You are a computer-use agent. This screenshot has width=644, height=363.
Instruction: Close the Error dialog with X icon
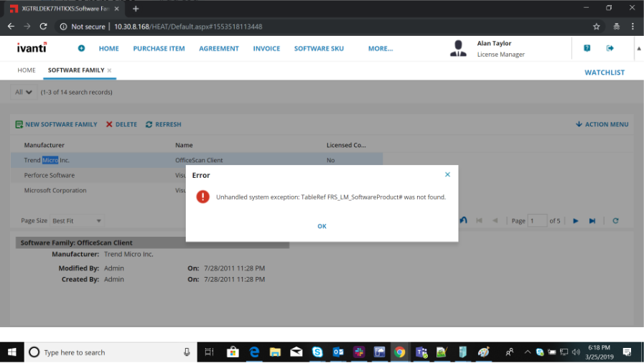pos(447,174)
